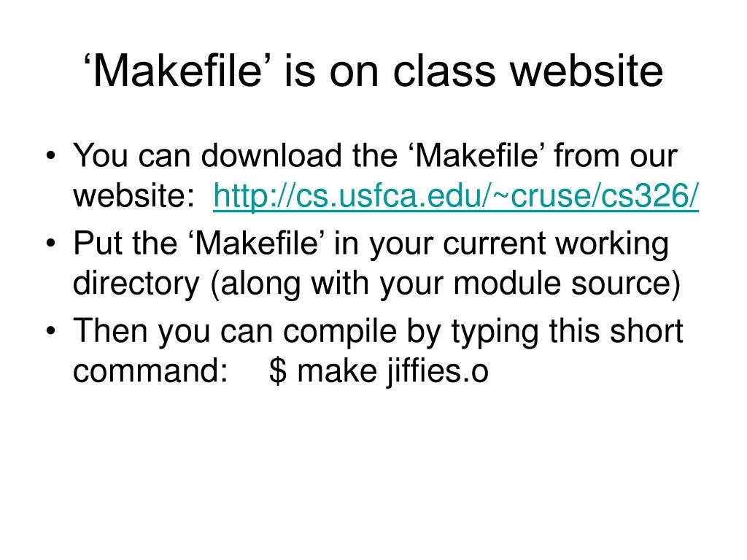The image size is (747, 560).
Task: Click 'Makefile' in the first bullet
Action: [480, 155]
